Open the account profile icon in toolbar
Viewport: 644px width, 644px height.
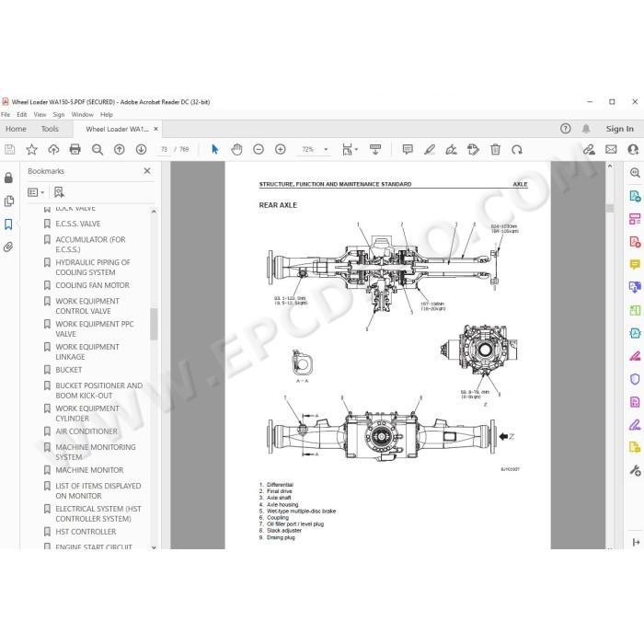click(633, 149)
